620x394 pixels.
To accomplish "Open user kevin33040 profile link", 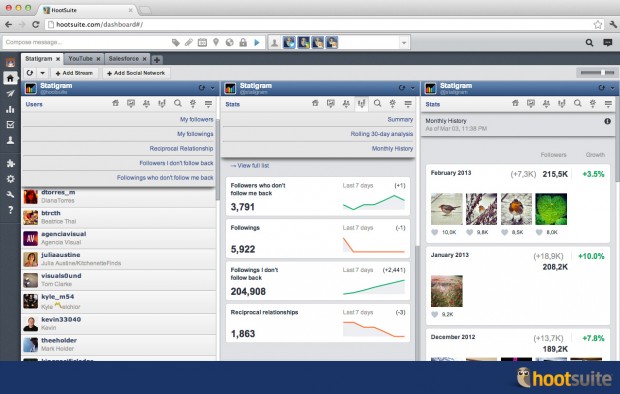I will 61,319.
